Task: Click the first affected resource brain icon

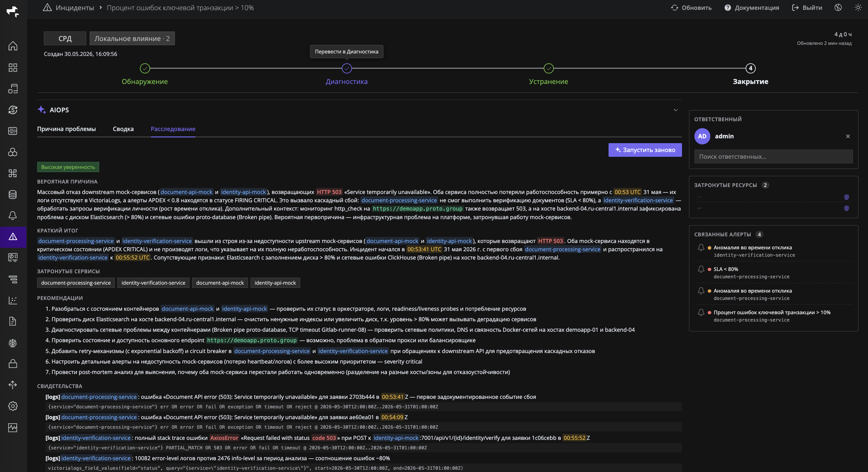Action: (x=846, y=197)
